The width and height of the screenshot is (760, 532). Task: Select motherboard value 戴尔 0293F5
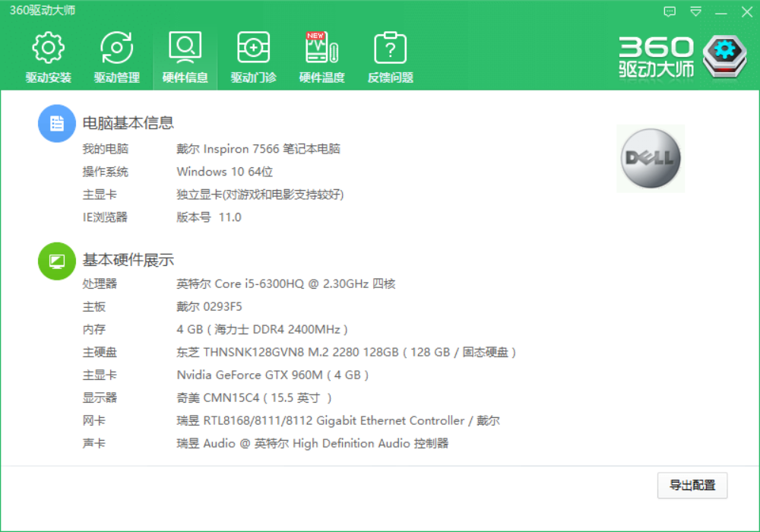pos(210,306)
